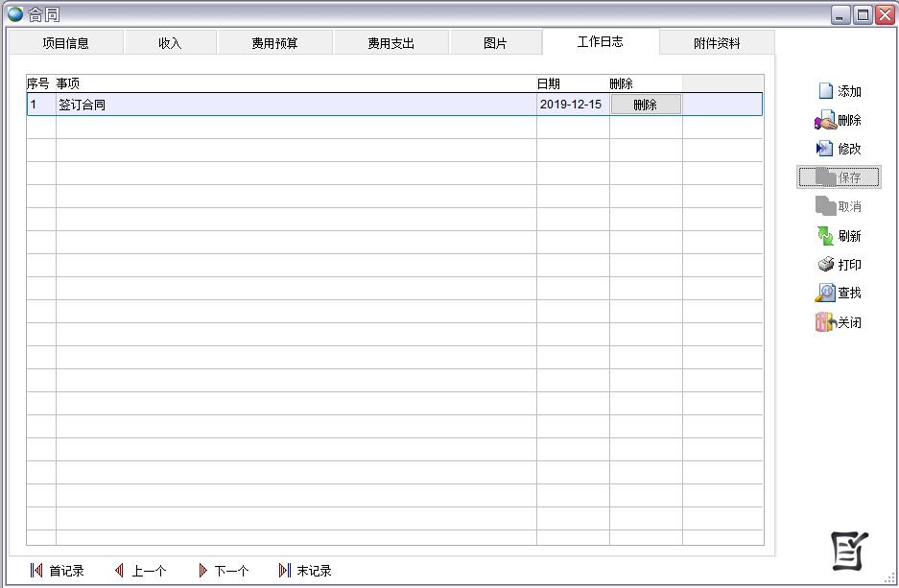Open Find (查找) magnifier icon
This screenshot has height=588, width=899.
(x=825, y=294)
